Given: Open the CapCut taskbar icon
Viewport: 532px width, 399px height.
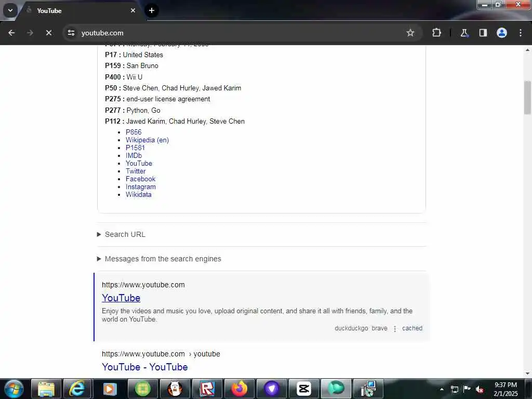Looking at the screenshot, I should [303, 389].
